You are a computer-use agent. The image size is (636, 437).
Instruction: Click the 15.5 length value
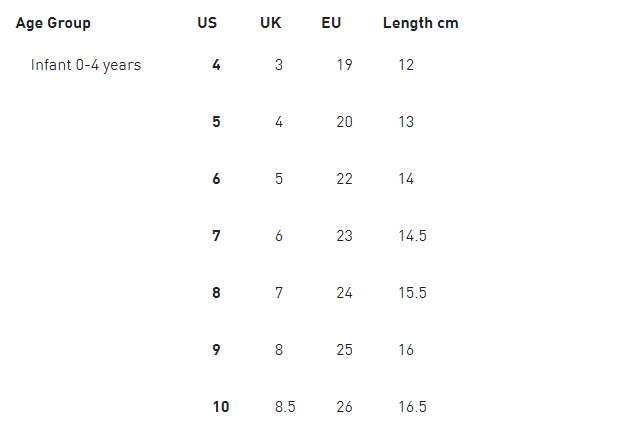pyautogui.click(x=413, y=293)
